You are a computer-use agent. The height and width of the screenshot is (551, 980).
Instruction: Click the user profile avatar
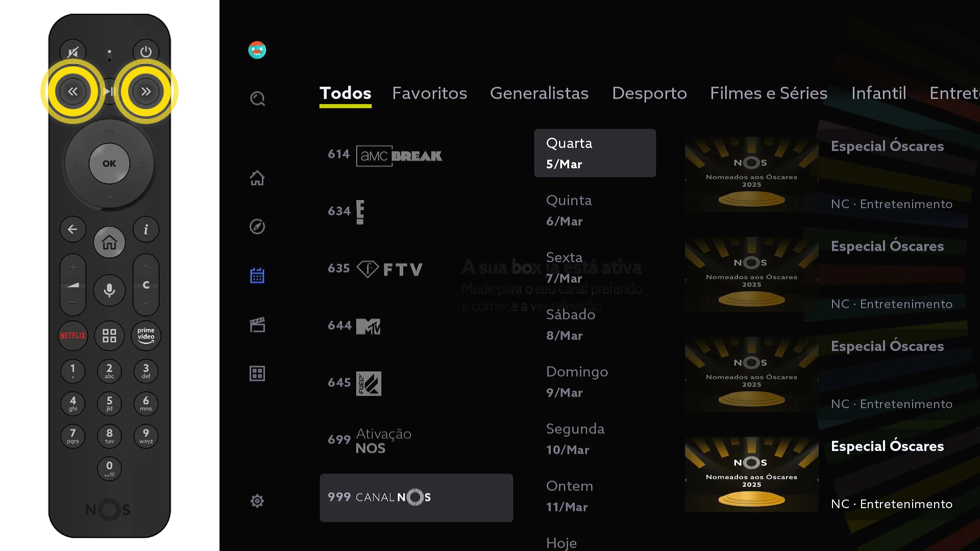tap(257, 50)
